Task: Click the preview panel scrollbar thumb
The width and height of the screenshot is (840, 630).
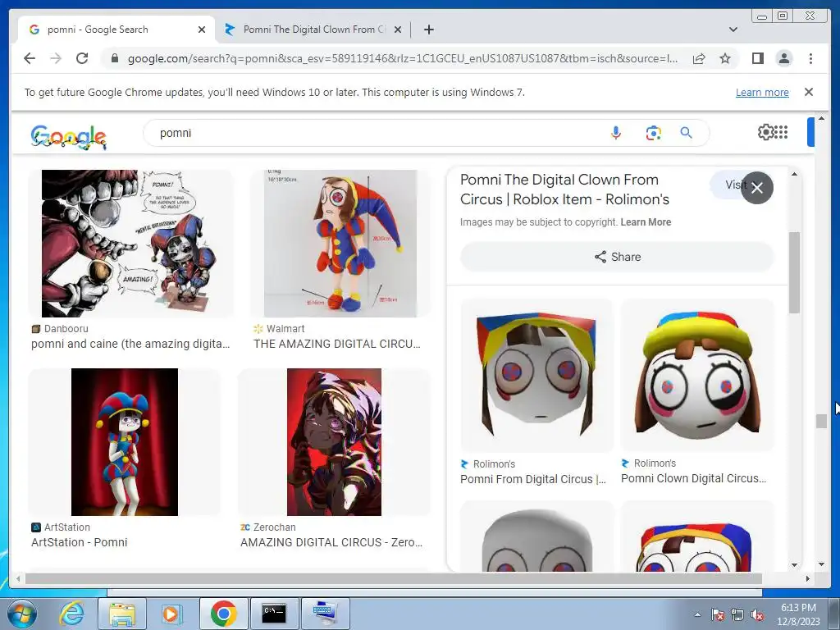Action: 794,272
